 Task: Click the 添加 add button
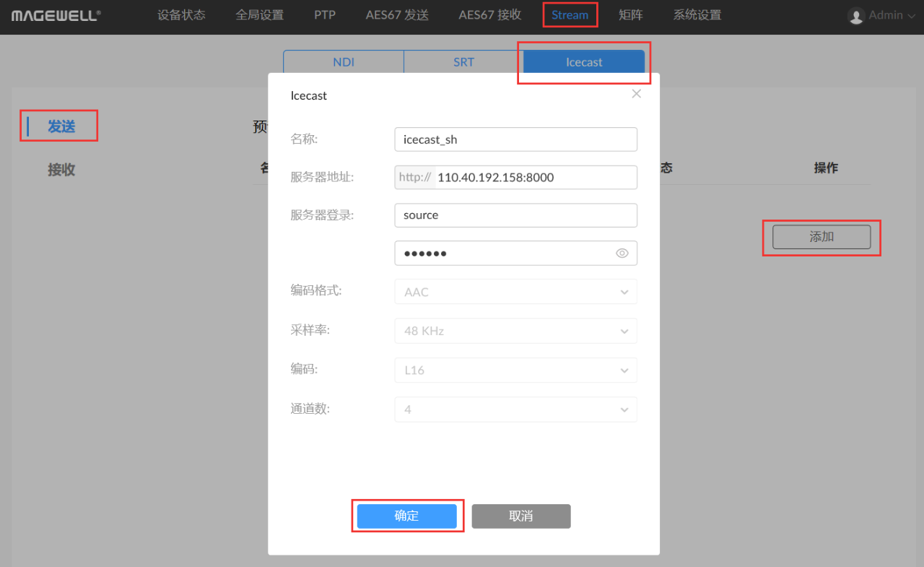pyautogui.click(x=821, y=237)
